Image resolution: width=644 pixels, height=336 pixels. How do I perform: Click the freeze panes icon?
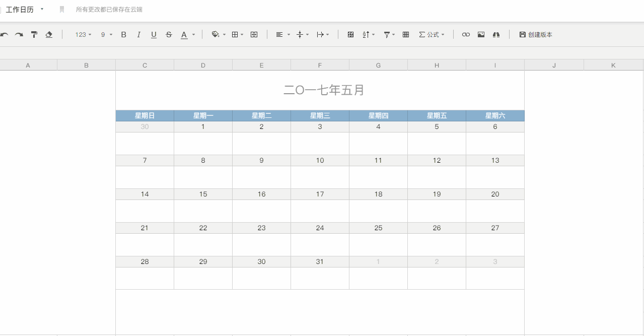[x=351, y=35]
